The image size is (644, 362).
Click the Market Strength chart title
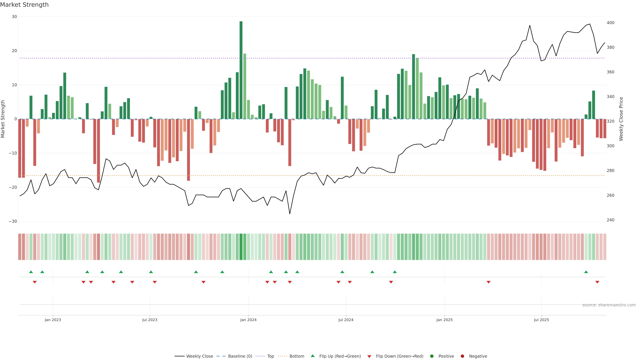pyautogui.click(x=24, y=5)
